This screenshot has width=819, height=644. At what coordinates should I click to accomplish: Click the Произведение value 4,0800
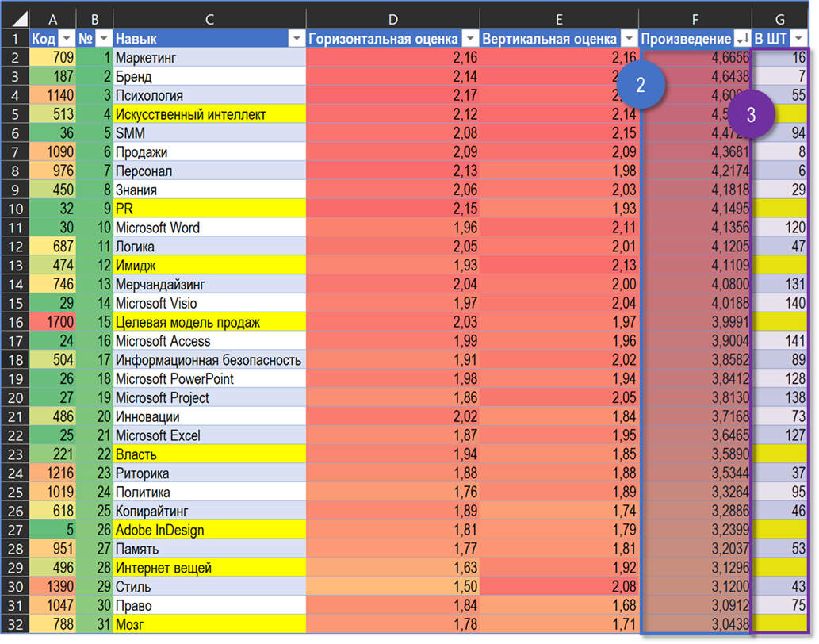696,284
